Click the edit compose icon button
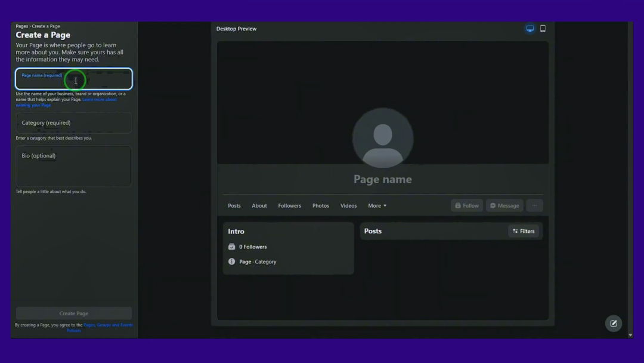Screen dimensions: 644x363 tap(613, 324)
